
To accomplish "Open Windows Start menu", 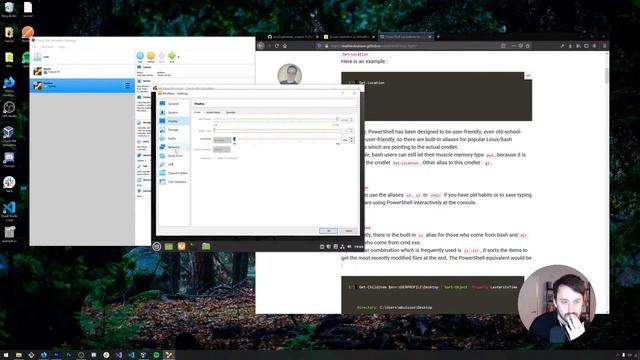I will pyautogui.click(x=6, y=355).
